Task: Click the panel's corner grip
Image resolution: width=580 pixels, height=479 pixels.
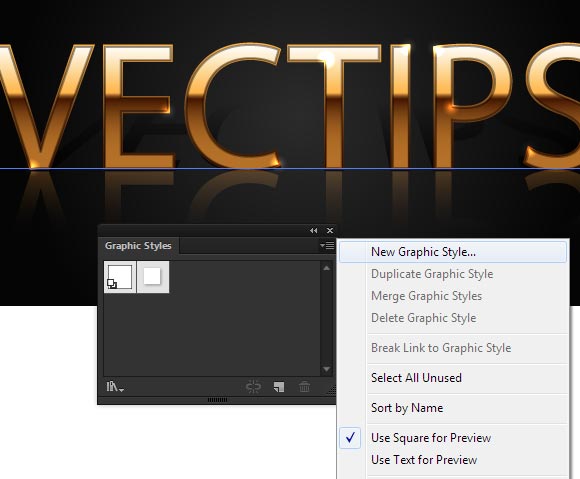Action: (332, 389)
